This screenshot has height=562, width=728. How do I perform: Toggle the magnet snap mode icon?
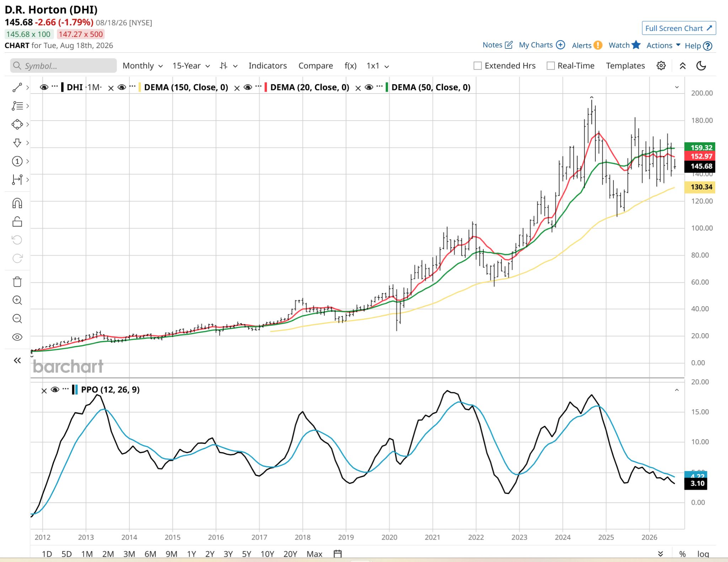click(x=17, y=203)
